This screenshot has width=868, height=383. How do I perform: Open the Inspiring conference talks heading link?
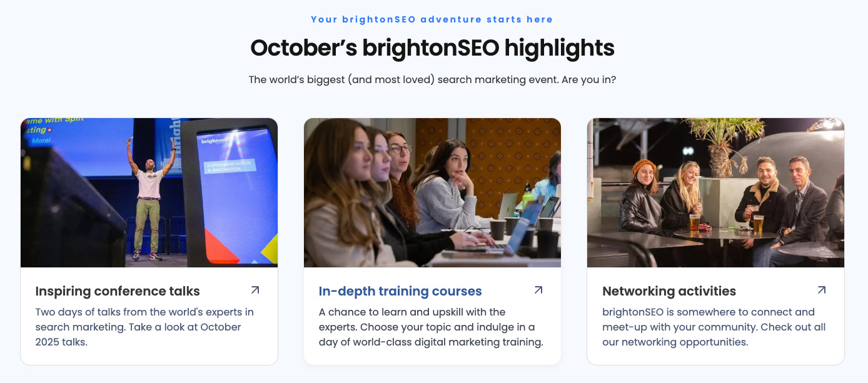click(118, 291)
